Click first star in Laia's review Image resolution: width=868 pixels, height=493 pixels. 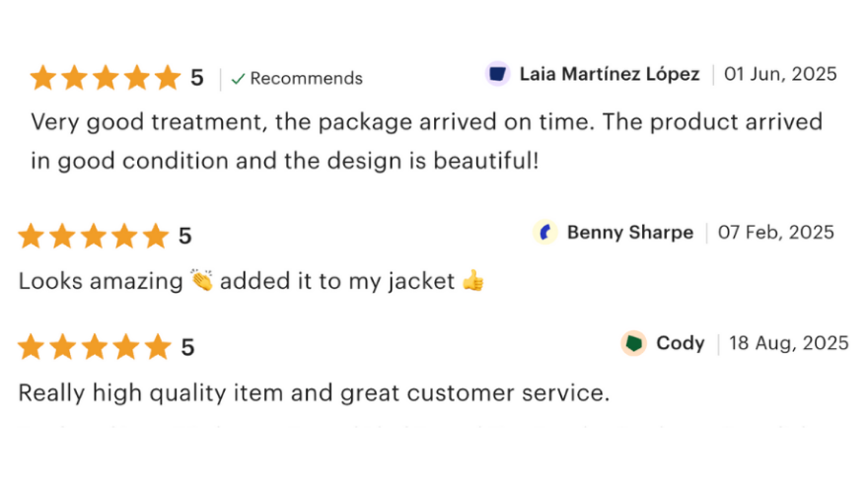coord(42,78)
